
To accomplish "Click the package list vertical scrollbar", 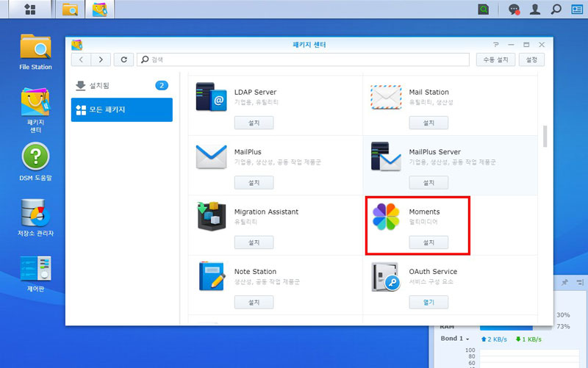I will click(x=545, y=136).
